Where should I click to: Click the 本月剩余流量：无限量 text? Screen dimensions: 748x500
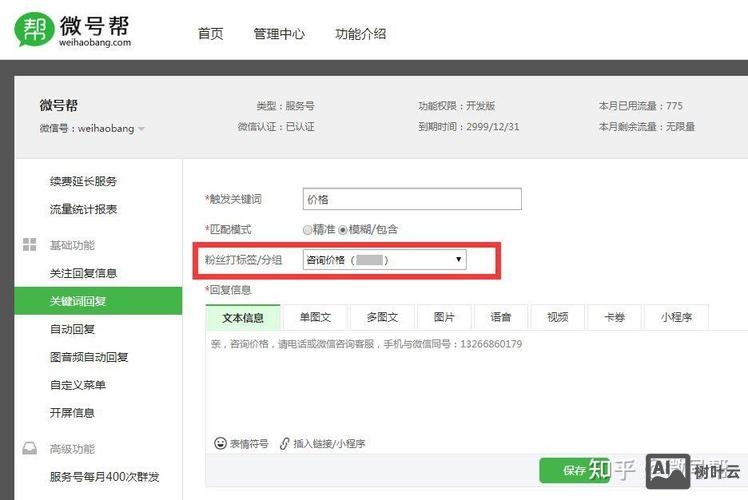(647, 126)
